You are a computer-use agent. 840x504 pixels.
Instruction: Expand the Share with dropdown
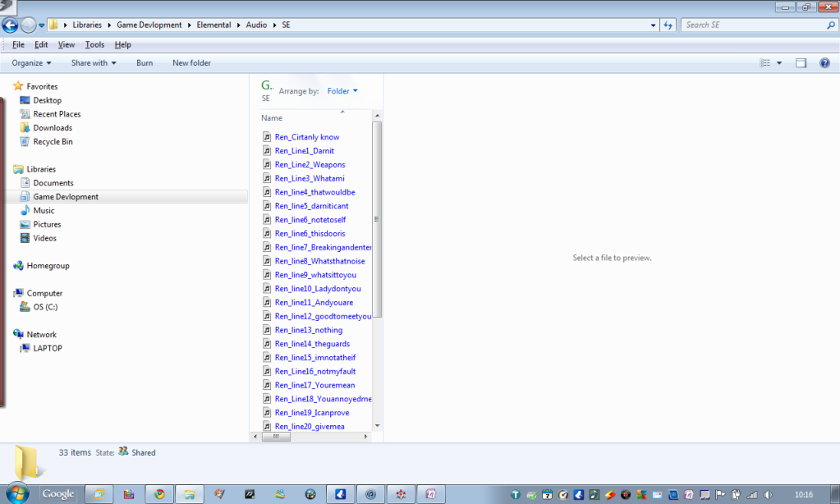click(94, 63)
